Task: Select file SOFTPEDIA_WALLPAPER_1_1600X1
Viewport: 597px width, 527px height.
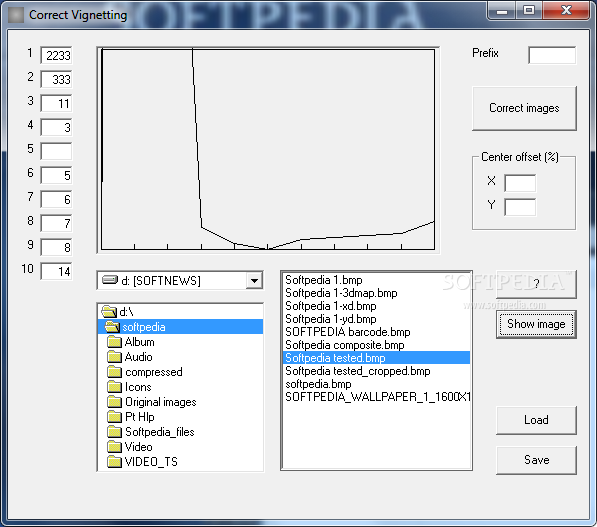Action: coord(377,397)
